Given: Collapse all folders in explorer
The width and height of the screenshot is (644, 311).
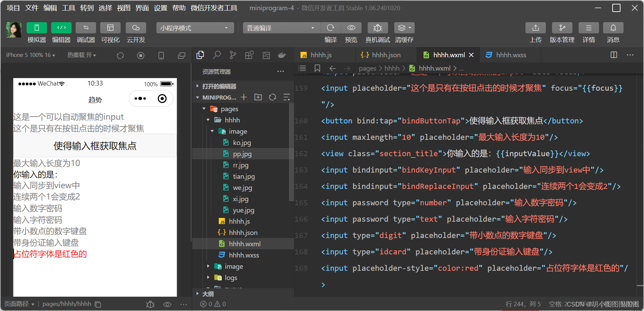Looking at the screenshot, I should [287, 98].
